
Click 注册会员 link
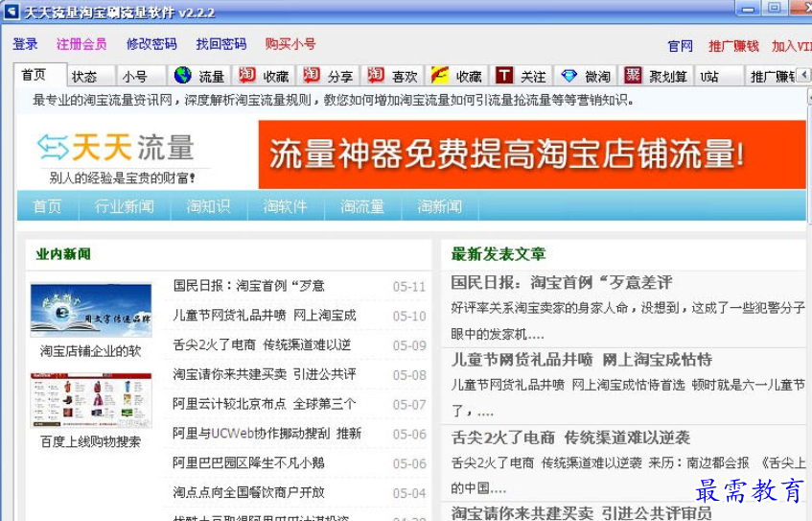coord(81,44)
